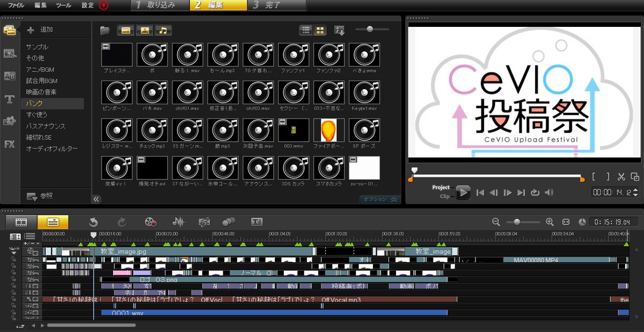Select the 0001.wav clip on timeline
The width and height of the screenshot is (644, 332).
274,313
